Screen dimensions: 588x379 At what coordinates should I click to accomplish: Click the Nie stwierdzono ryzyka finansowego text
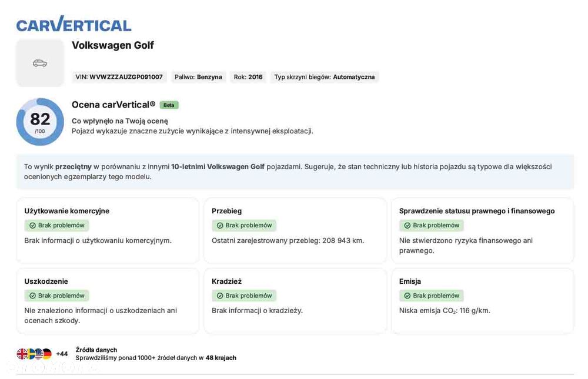[x=466, y=246]
